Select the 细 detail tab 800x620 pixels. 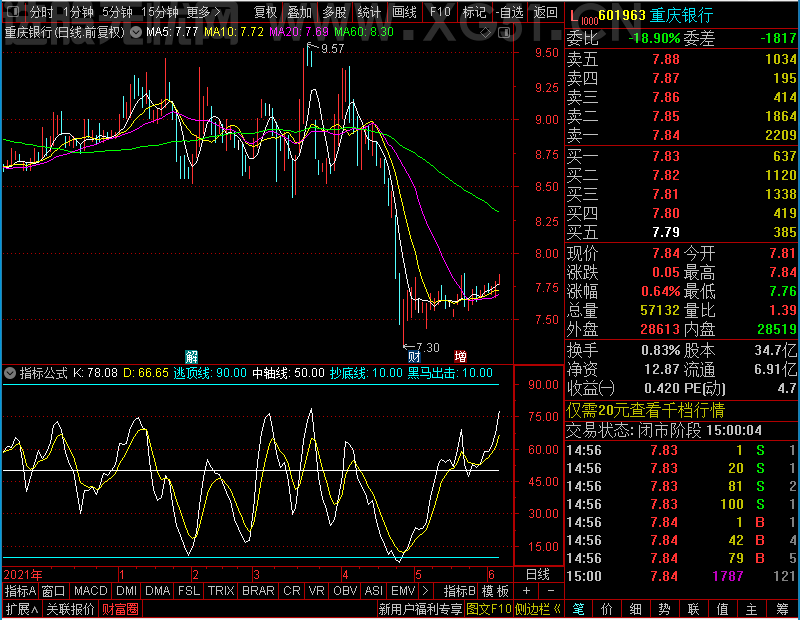[x=636, y=609]
